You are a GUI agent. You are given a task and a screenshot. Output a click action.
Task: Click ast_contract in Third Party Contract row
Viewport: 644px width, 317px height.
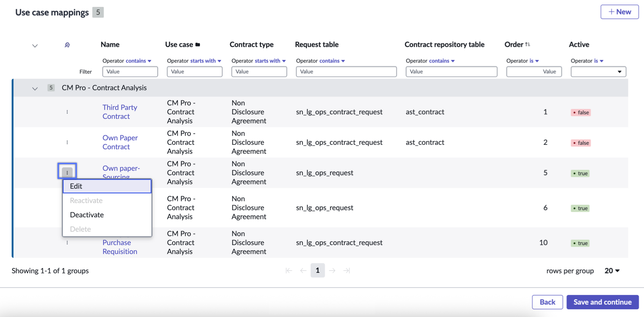click(x=425, y=112)
